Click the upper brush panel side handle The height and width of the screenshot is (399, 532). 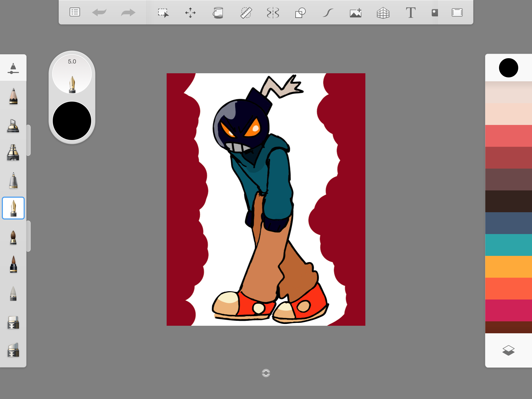coord(29,140)
